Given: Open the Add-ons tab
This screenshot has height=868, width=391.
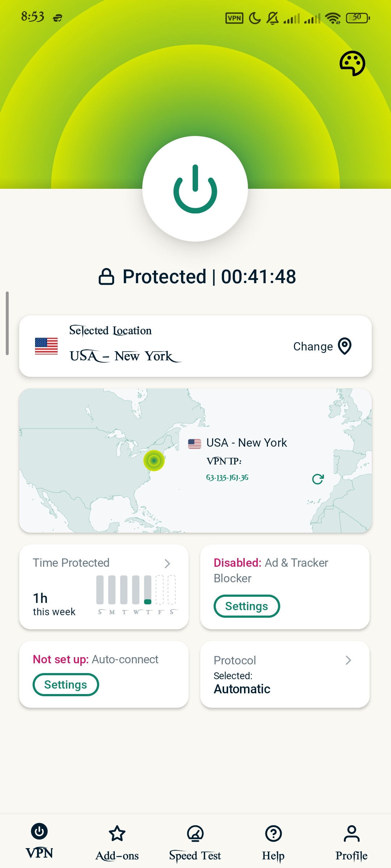Looking at the screenshot, I should point(117,843).
